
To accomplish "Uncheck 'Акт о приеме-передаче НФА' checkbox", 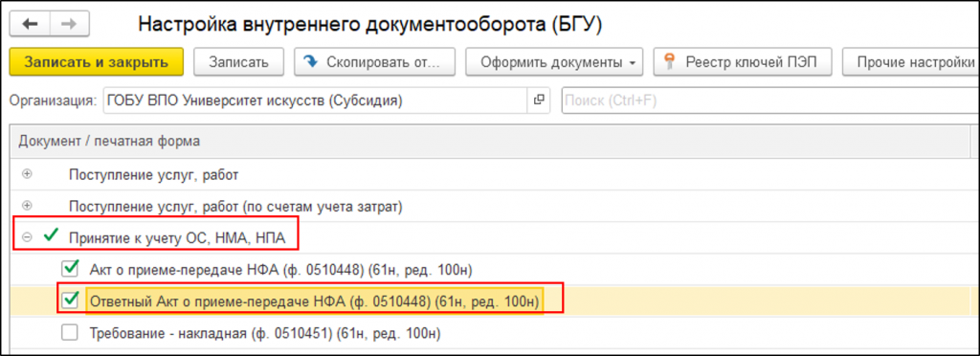I will point(70,269).
